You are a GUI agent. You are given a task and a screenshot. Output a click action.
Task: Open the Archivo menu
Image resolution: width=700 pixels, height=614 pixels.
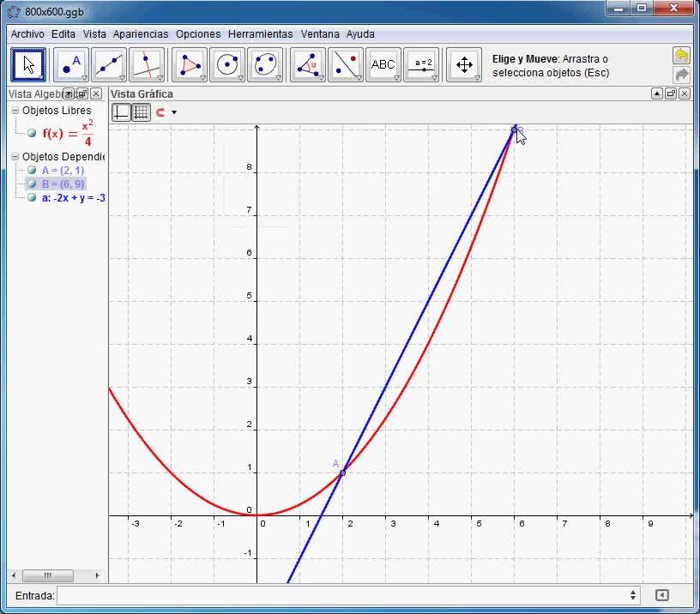pyautogui.click(x=27, y=34)
